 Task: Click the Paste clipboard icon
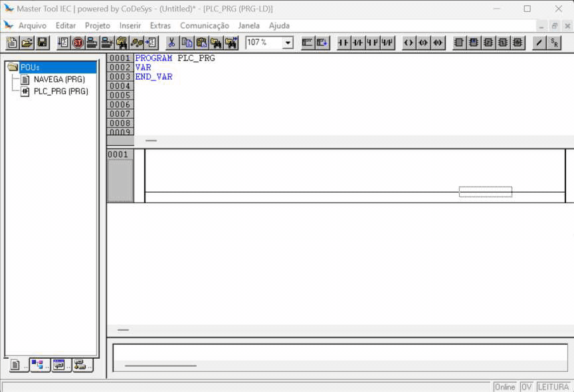201,43
